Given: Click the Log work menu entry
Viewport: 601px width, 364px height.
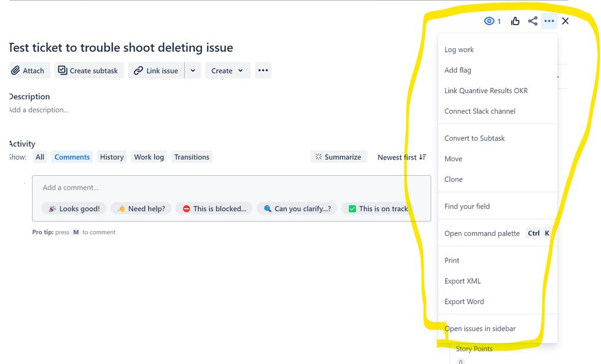Looking at the screenshot, I should pos(459,49).
